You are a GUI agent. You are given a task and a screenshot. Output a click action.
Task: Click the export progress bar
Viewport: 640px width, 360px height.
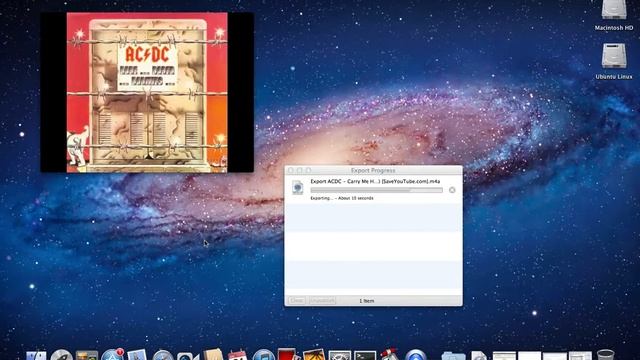point(376,190)
